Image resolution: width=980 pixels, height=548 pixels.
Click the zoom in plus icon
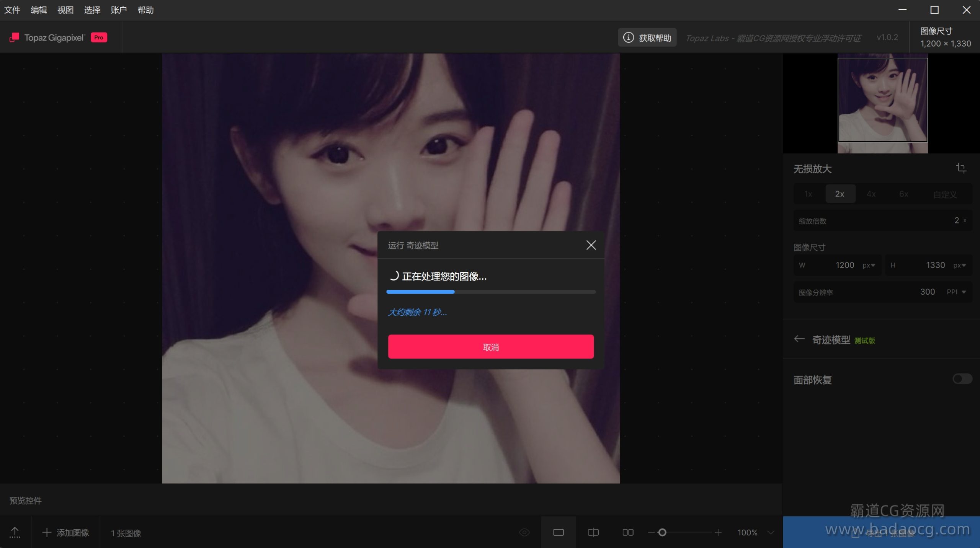click(718, 532)
